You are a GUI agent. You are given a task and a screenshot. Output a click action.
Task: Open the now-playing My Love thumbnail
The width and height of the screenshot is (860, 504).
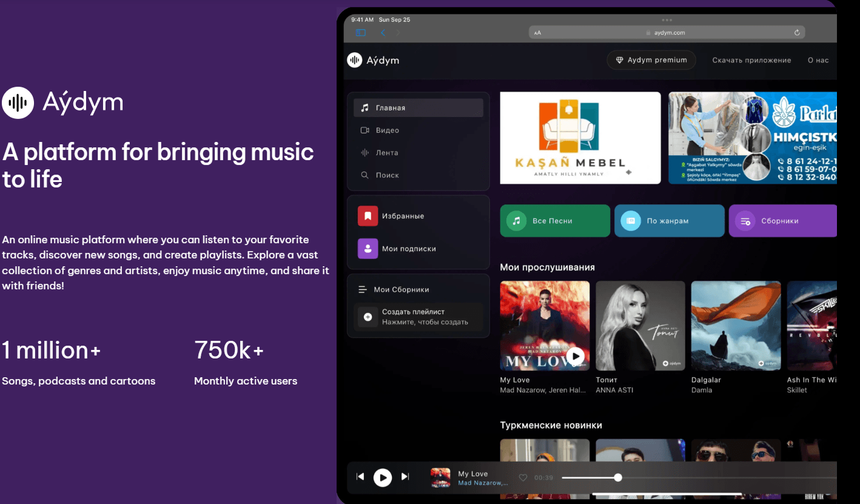tap(440, 478)
